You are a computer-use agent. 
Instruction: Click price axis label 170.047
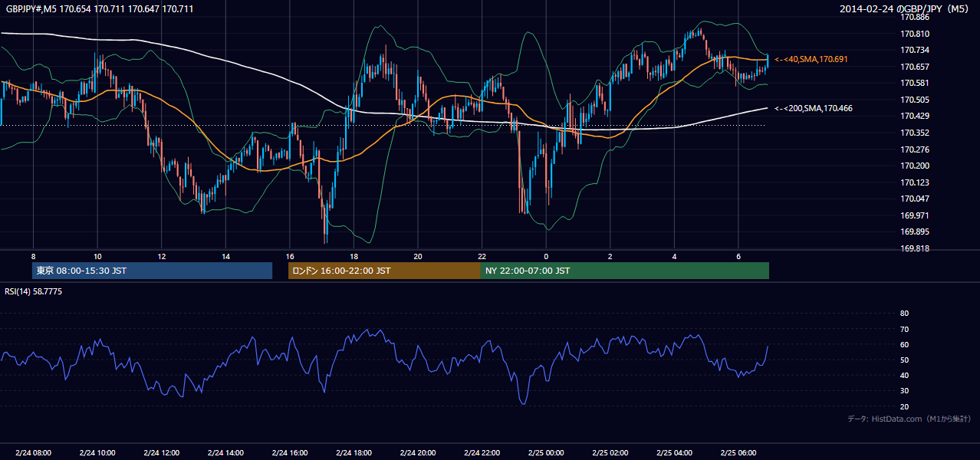[916, 199]
